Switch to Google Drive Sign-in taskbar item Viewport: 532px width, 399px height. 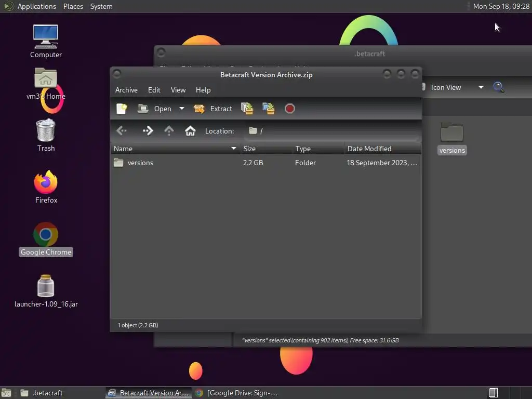(237, 393)
